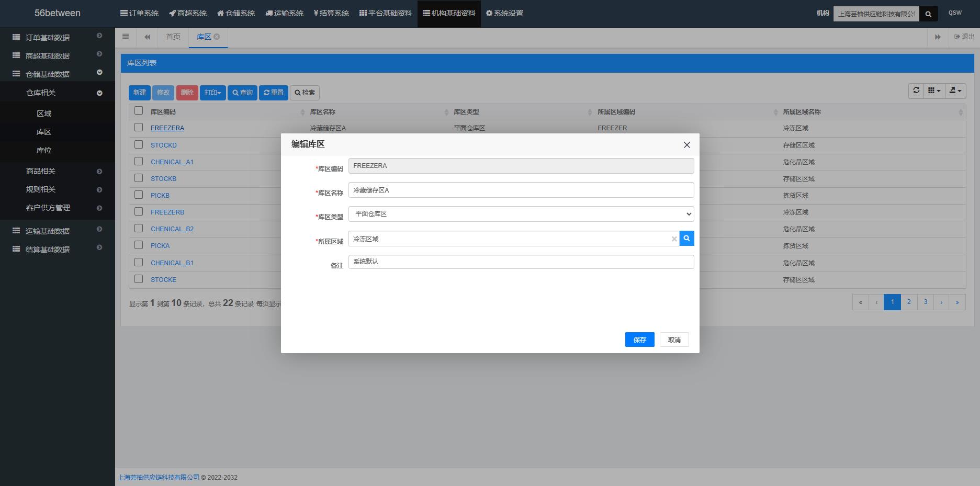Expand the 客户供方管理 submenu
980x486 pixels.
[x=57, y=208]
